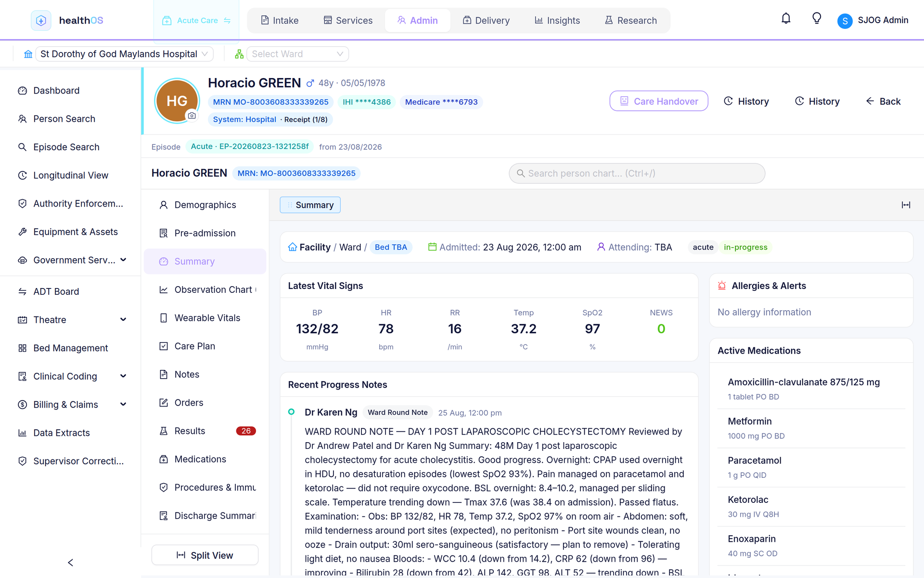Switch module via Acute Care toggle
The height and width of the screenshot is (578, 924).
point(196,21)
